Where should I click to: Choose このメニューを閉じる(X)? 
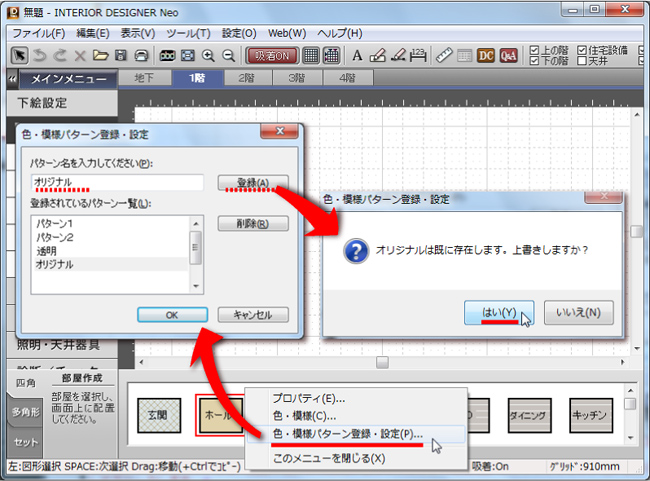[356, 458]
